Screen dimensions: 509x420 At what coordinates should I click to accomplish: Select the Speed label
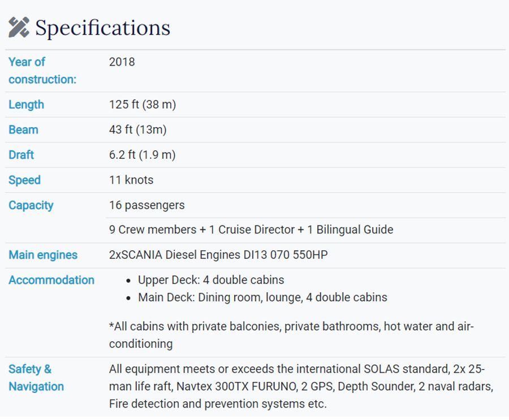(25, 180)
